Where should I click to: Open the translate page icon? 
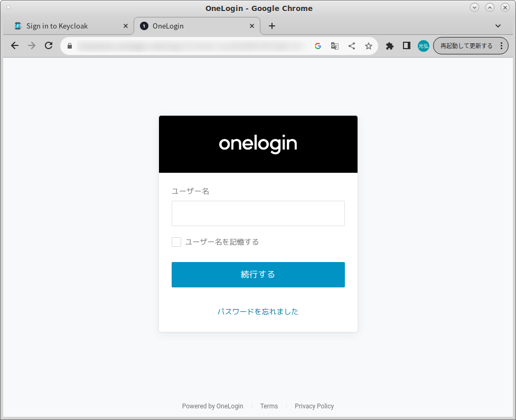click(335, 46)
